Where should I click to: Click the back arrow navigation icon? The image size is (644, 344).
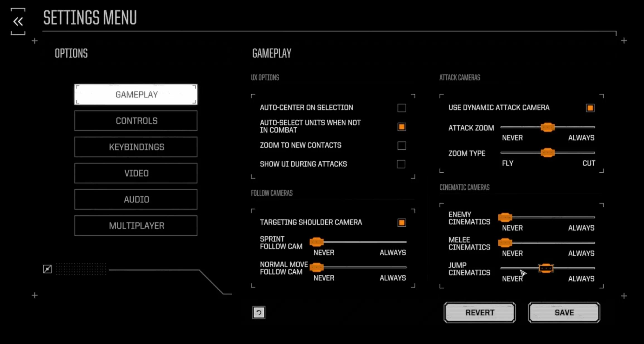(18, 20)
